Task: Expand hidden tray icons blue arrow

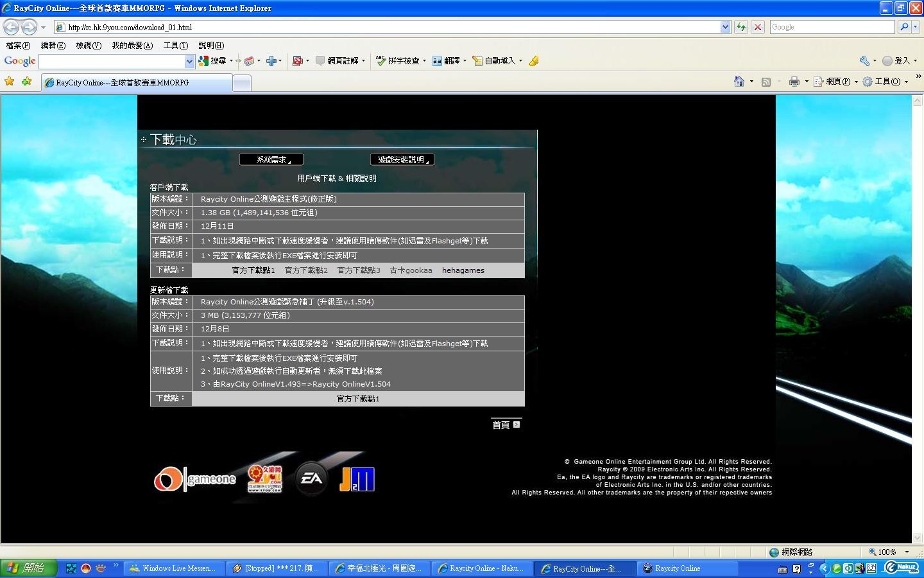Action: (x=824, y=568)
